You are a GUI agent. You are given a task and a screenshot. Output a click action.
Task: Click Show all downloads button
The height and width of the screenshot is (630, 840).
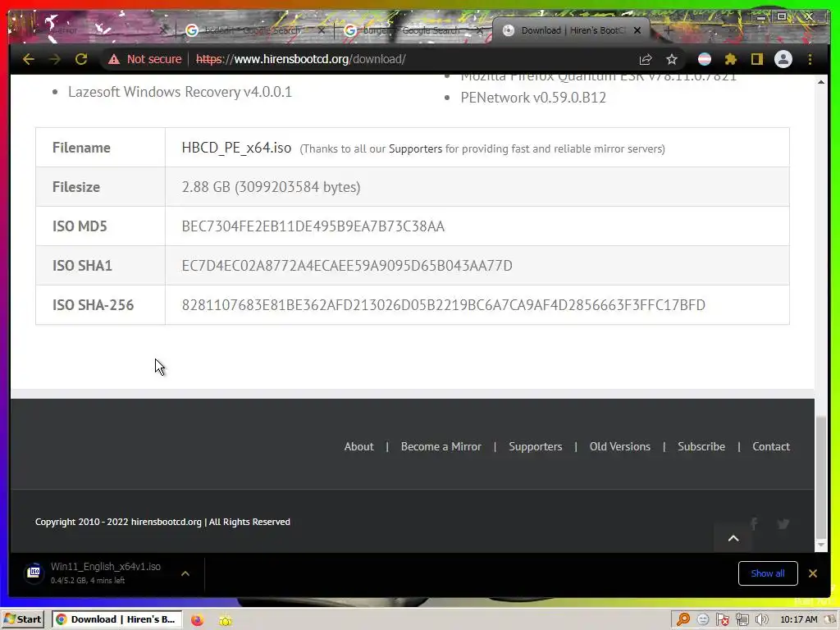[768, 573]
